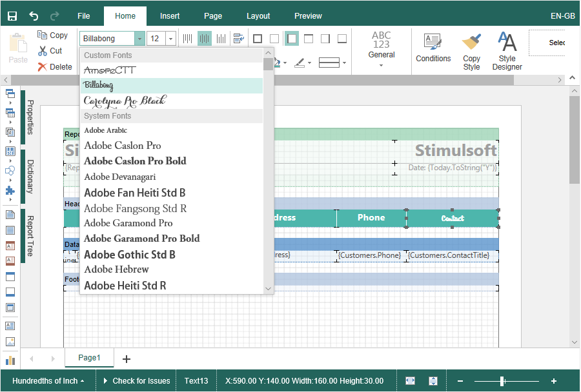Undo the last action
This screenshot has width=581, height=392.
34,16
